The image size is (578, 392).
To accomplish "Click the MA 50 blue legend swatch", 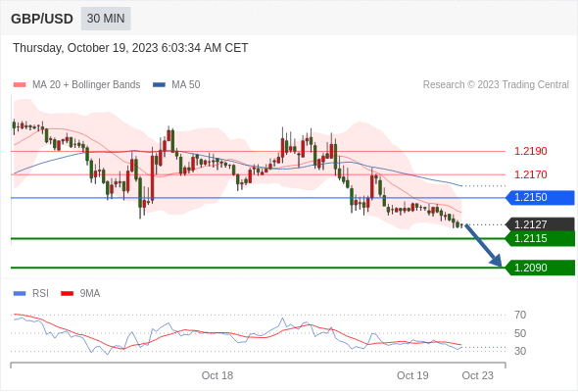I will [160, 85].
